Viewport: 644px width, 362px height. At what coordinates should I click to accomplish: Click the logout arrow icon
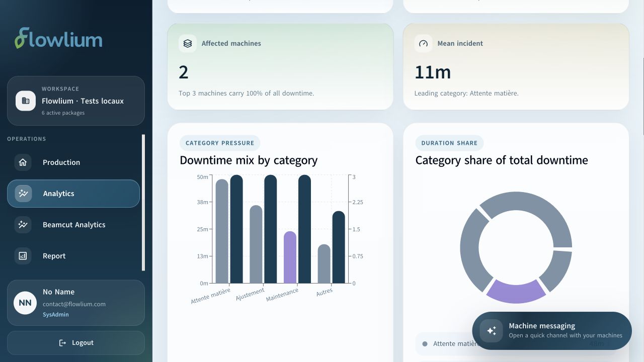pos(62,343)
